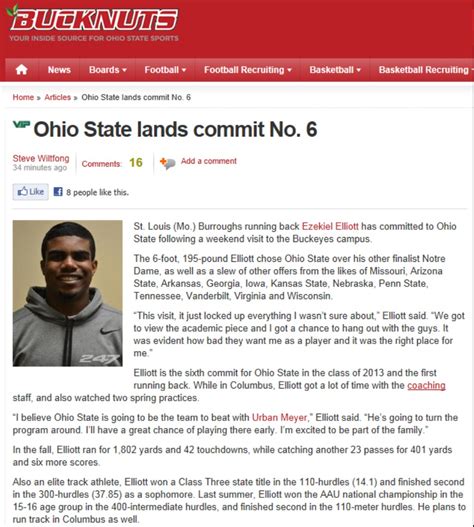The image size is (474, 527).
Task: Open the Basketball dropdown menu
Action: point(335,70)
